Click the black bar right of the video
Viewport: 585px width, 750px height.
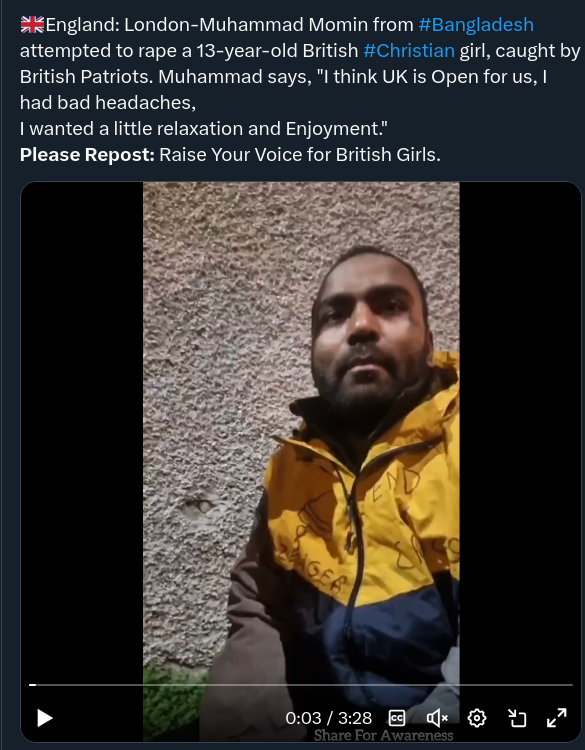(520, 430)
